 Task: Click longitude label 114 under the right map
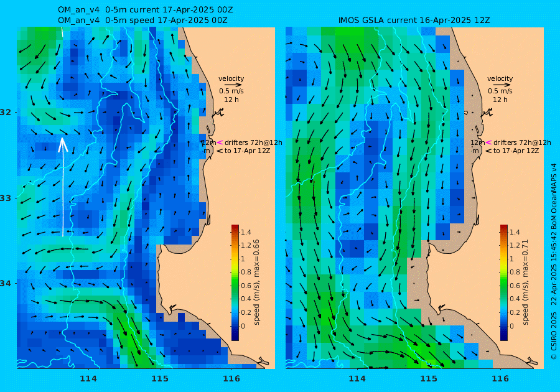[357, 379]
